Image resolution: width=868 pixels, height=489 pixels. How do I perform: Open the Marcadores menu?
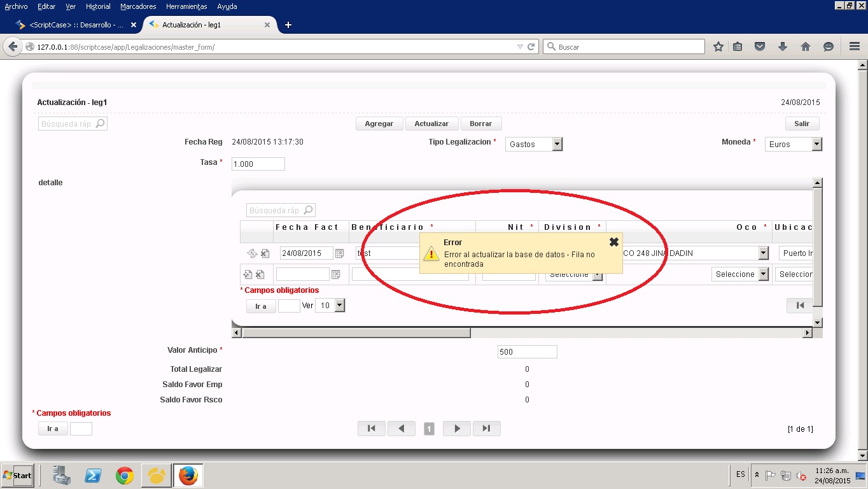pyautogui.click(x=138, y=6)
